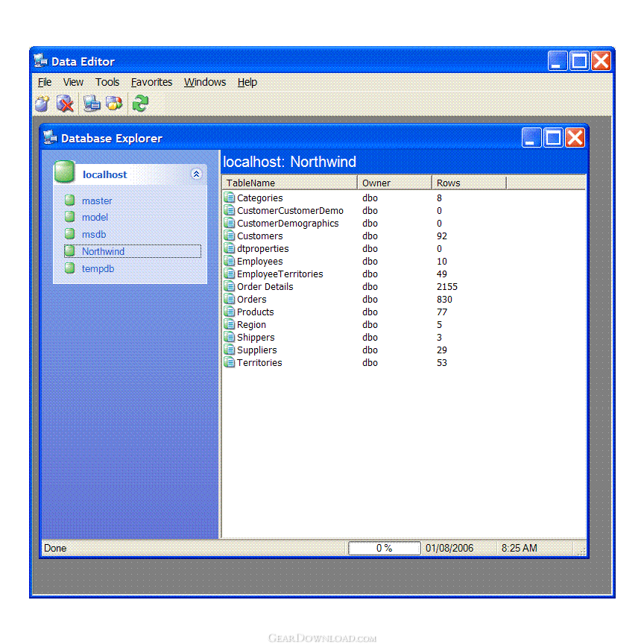Click the Northwind database icon
This screenshot has height=644, width=644.
click(70, 250)
